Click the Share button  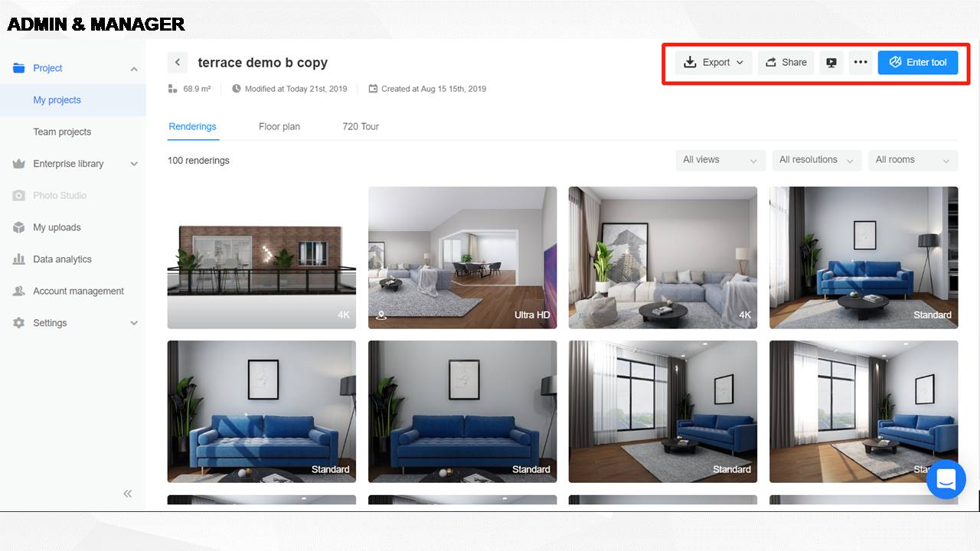tap(786, 63)
